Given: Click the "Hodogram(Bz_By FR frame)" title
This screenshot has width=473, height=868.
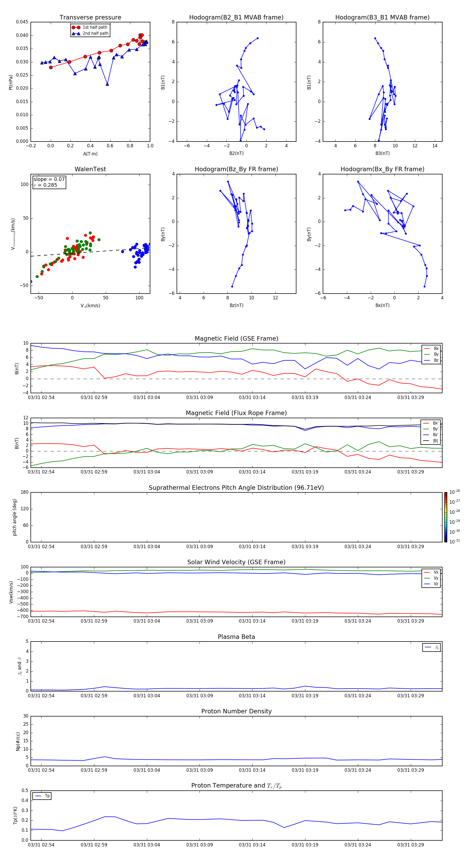Looking at the screenshot, I should click(236, 169).
